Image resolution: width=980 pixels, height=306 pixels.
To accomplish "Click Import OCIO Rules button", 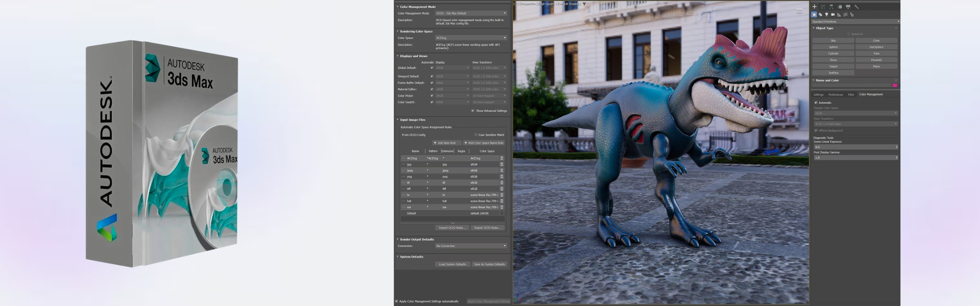I will (452, 228).
